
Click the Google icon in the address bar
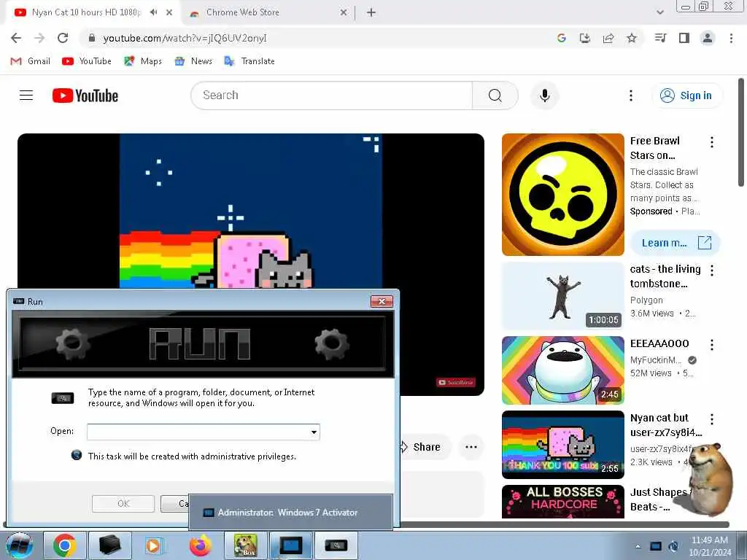pyautogui.click(x=562, y=38)
